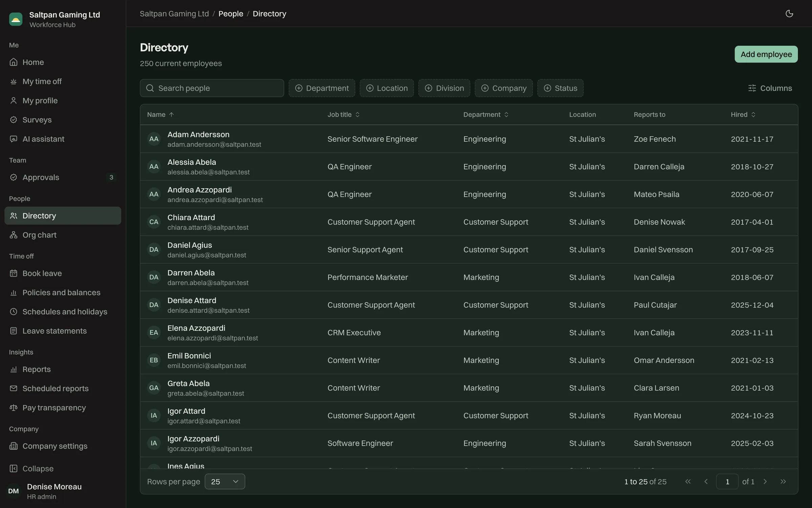Open the Location filter
812x508 pixels.
tap(387, 88)
